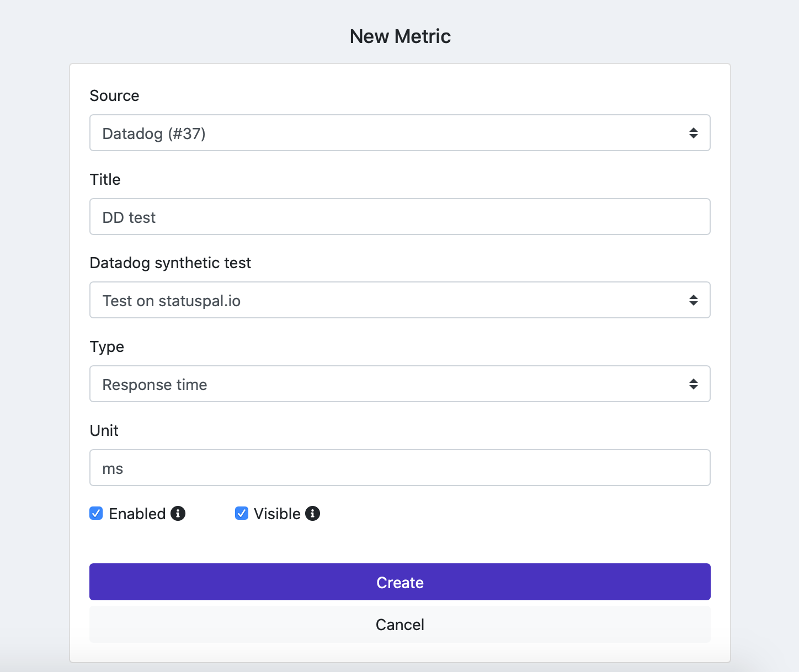Click the "Visible" label text
Screen dimensions: 799x672
[277, 514]
